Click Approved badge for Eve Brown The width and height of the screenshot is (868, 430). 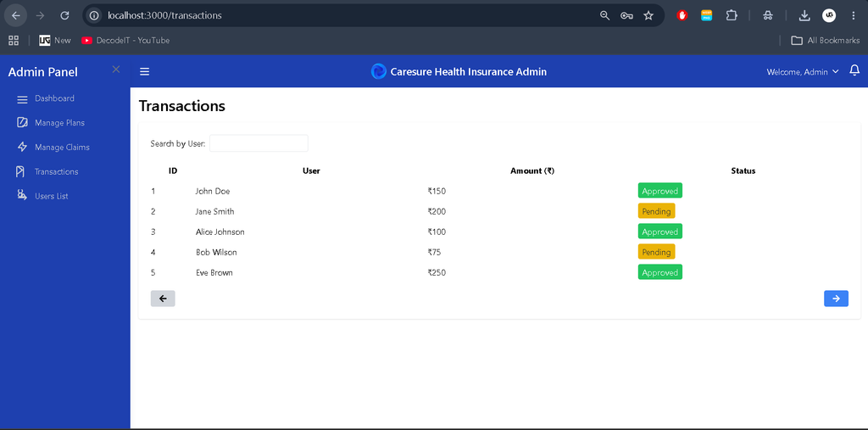pyautogui.click(x=659, y=272)
